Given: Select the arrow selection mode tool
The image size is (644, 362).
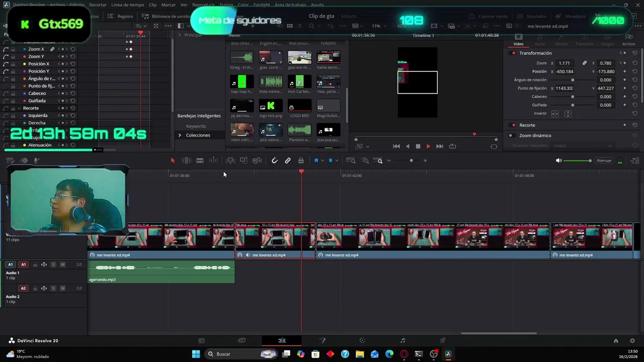Looking at the screenshot, I should point(173,160).
